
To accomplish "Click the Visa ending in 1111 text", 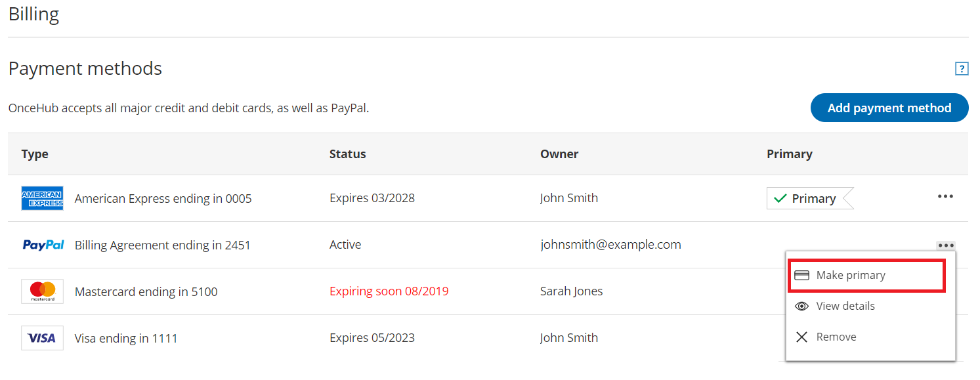I will tap(126, 339).
